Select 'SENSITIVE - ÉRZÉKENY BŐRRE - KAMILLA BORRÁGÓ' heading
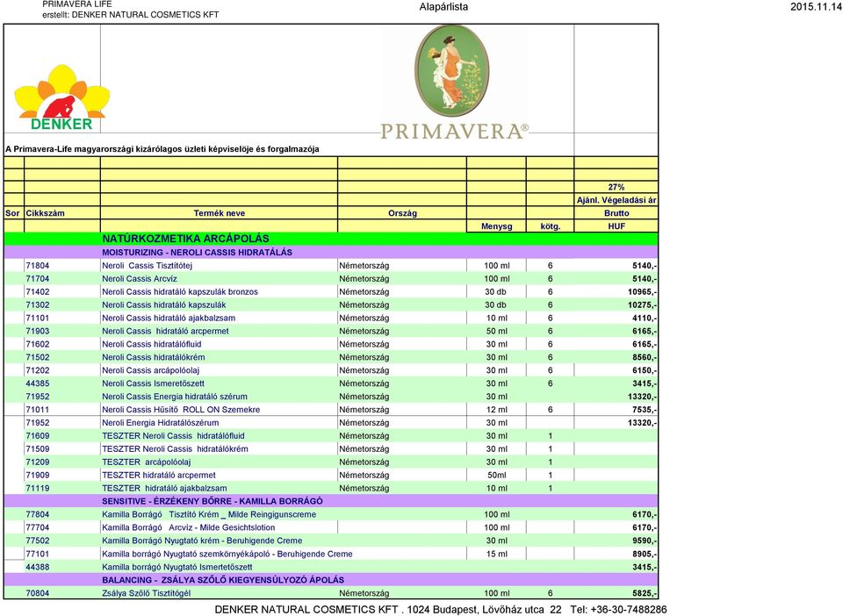This screenshot has height=616, width=843. [213, 501]
